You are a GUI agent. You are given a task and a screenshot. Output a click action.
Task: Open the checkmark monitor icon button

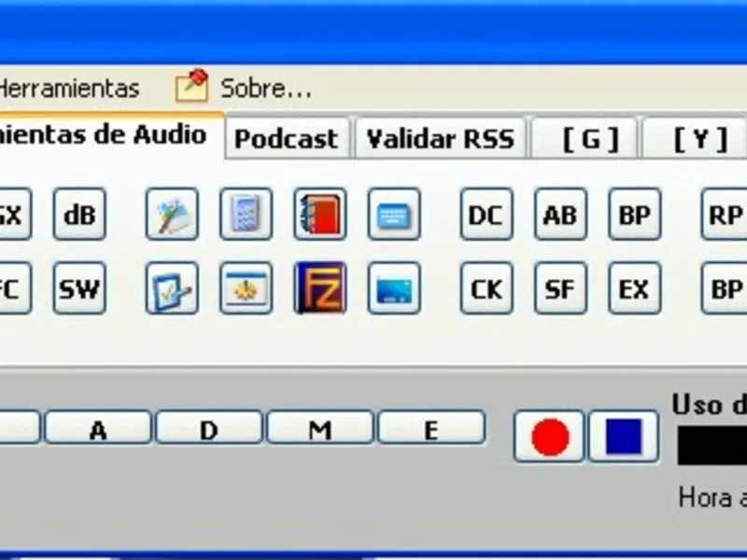point(172,288)
